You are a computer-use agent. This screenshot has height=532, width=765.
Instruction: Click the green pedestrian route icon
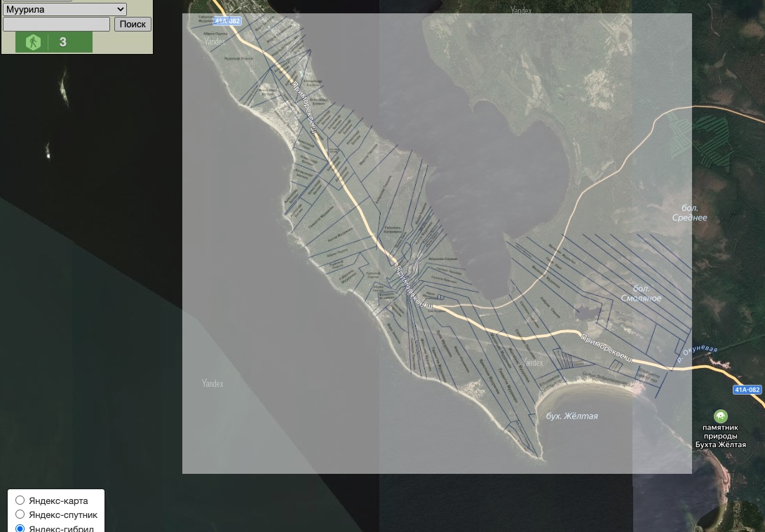point(33,42)
